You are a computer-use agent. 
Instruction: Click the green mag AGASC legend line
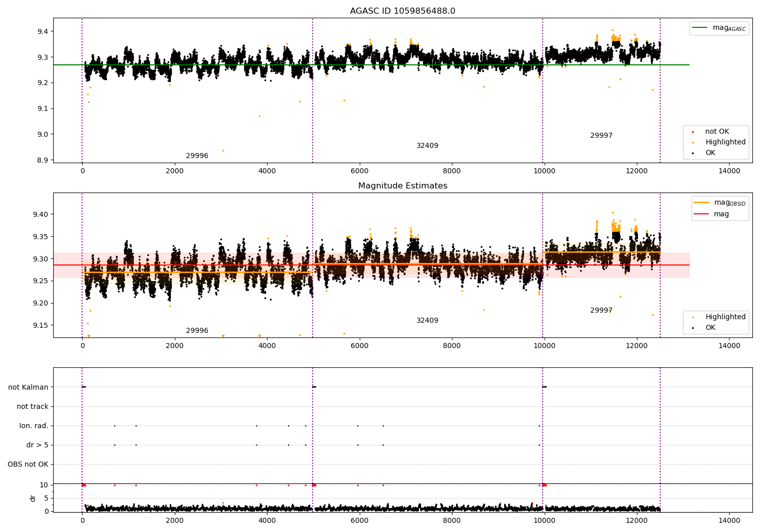point(700,28)
